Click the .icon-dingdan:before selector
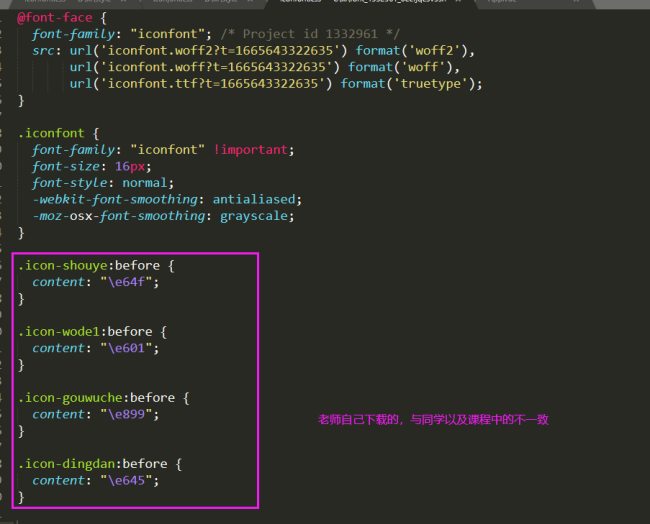650x524 pixels. coord(92,464)
